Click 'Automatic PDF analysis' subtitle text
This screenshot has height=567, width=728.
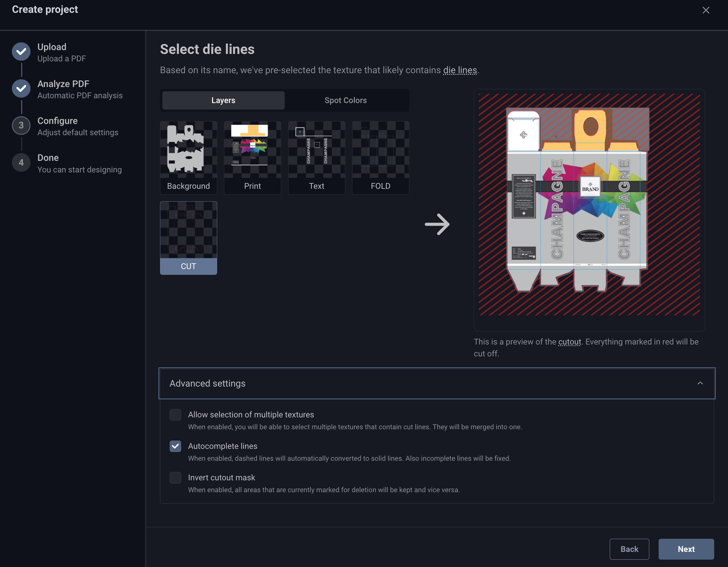80,96
